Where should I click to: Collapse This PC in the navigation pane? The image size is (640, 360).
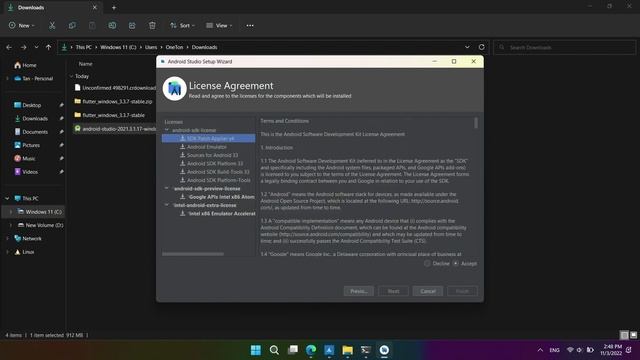[x=7, y=198]
